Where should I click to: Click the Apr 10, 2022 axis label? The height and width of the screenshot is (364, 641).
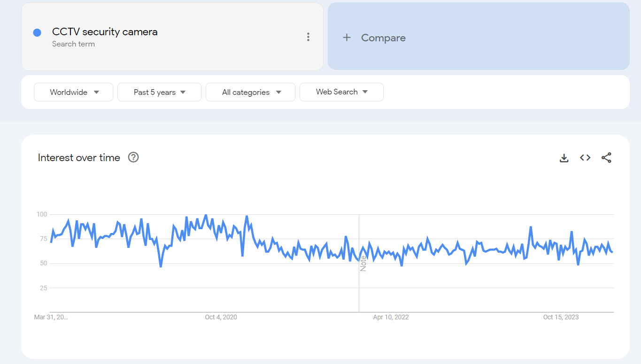(x=391, y=317)
